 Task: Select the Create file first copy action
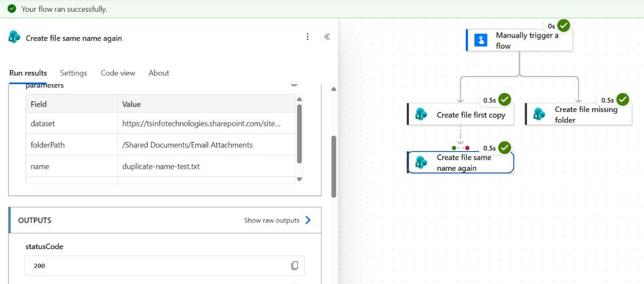[x=460, y=114]
